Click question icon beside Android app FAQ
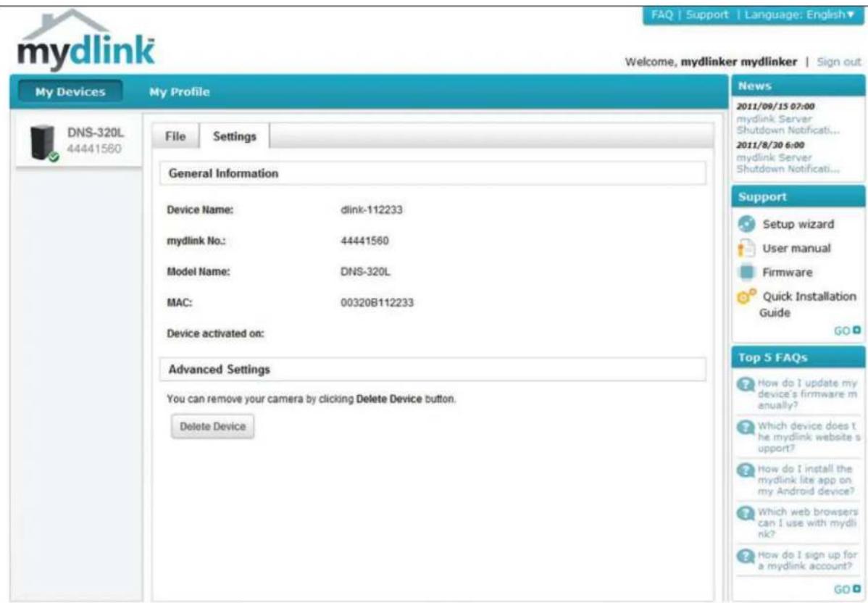868x603 pixels. coord(746,470)
